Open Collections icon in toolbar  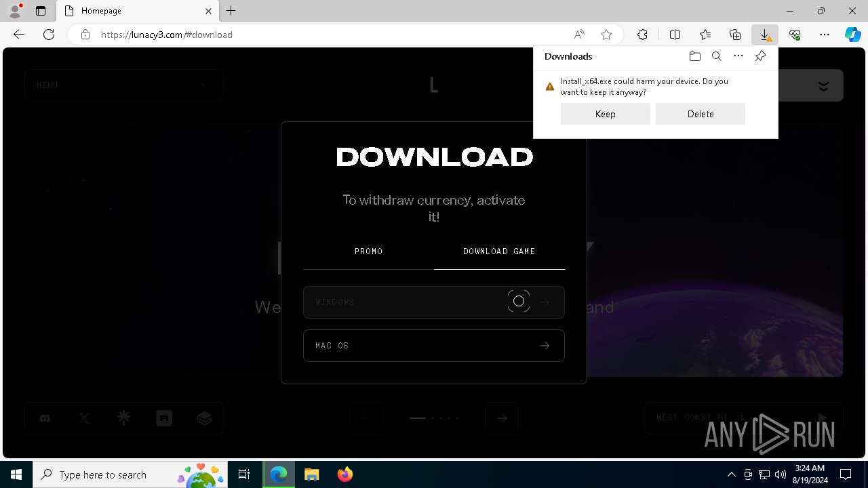735,35
